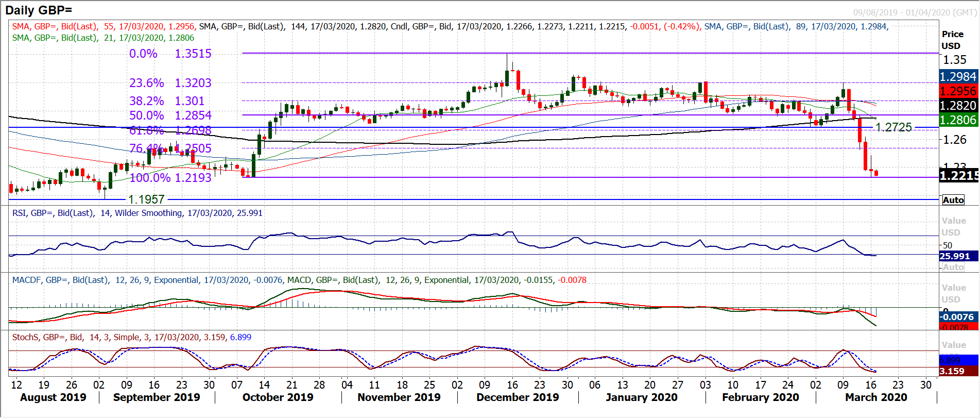
Task: Click the SMA 55 legend entry
Action: point(104,26)
